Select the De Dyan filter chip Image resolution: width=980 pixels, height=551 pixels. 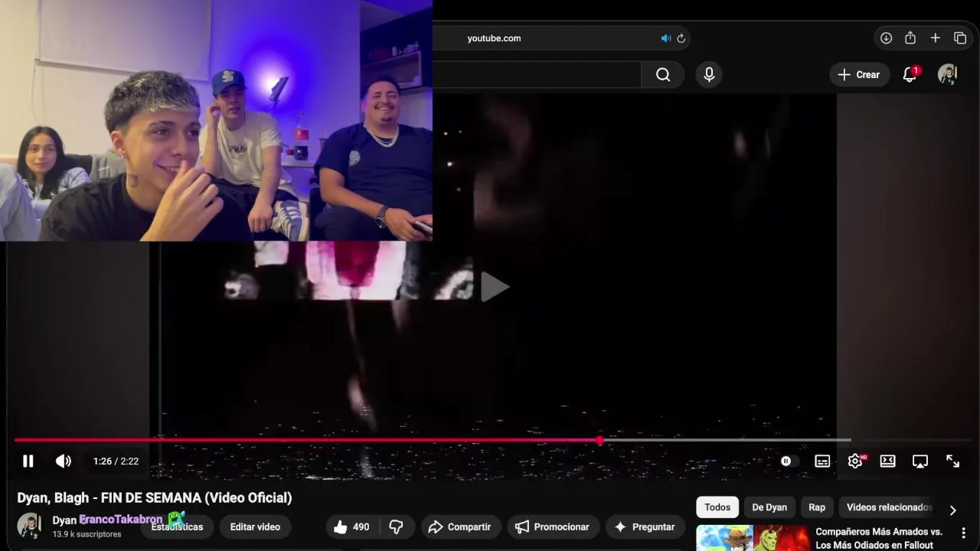click(x=769, y=507)
